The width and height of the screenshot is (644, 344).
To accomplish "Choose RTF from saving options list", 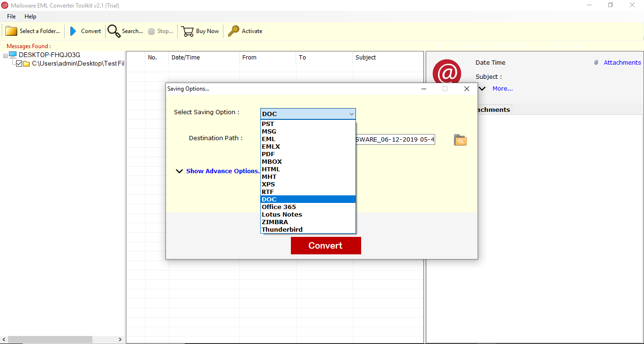I will tap(308, 192).
